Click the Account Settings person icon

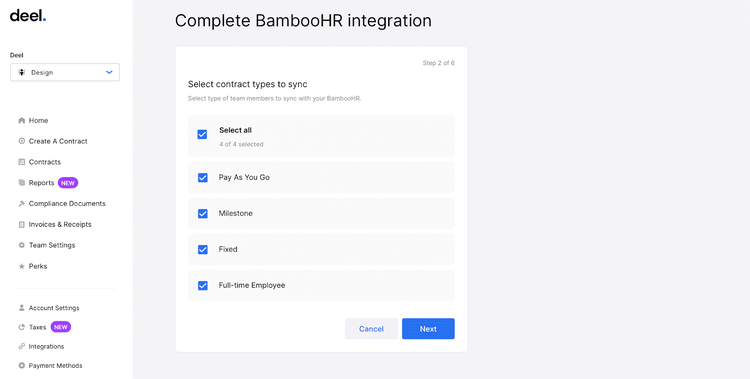(x=22, y=308)
